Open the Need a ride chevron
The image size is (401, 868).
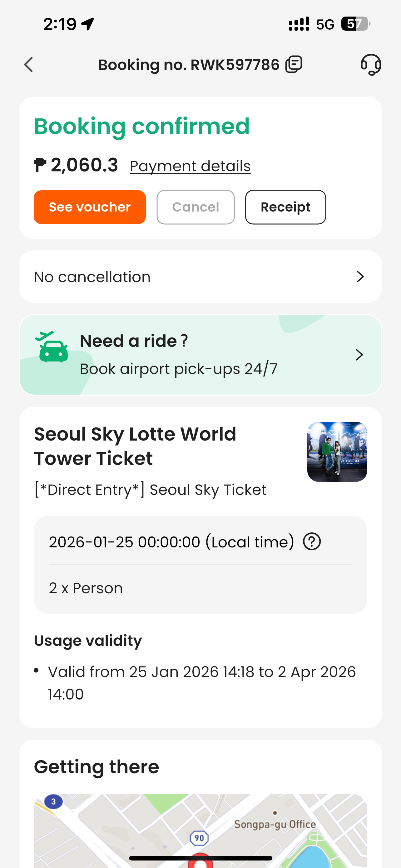click(359, 355)
